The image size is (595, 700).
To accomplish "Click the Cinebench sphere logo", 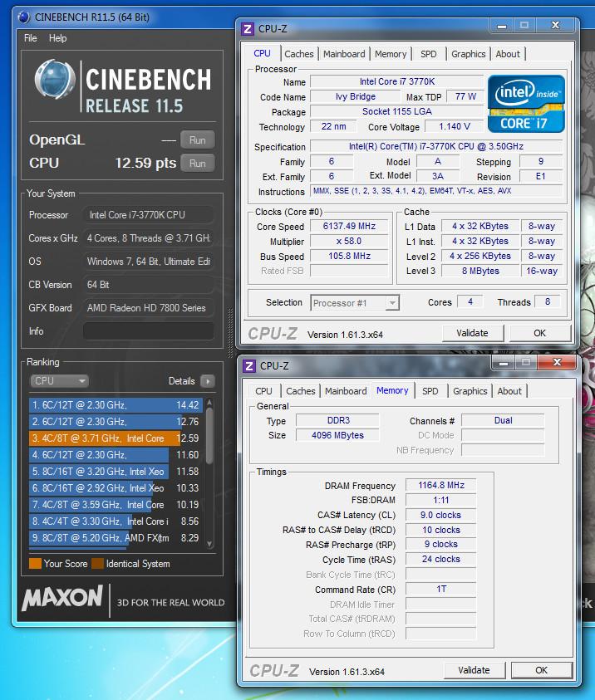I will pyautogui.click(x=55, y=79).
